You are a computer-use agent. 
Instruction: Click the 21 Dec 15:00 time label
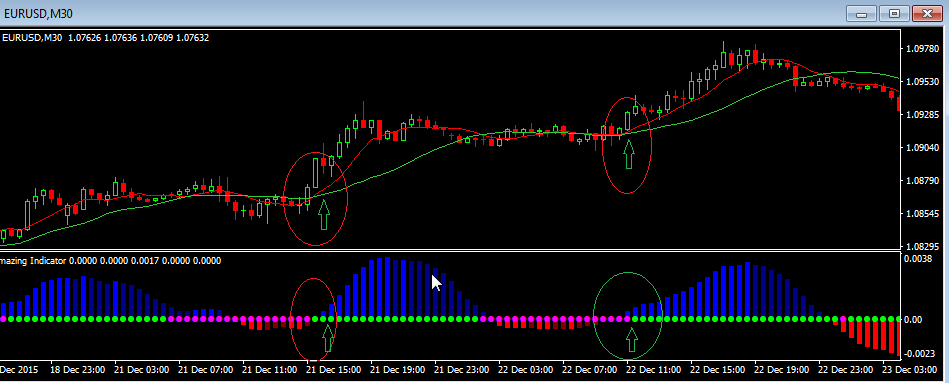[x=334, y=369]
